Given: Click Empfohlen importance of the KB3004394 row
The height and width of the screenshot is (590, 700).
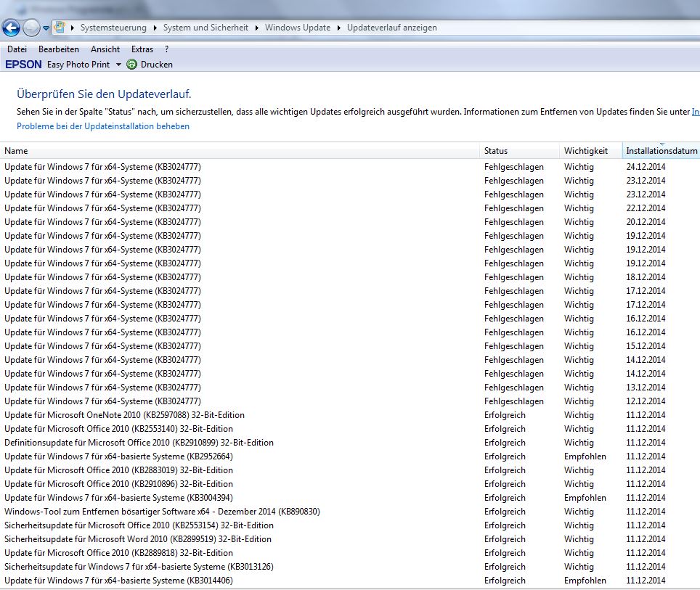Looking at the screenshot, I should point(585,498).
